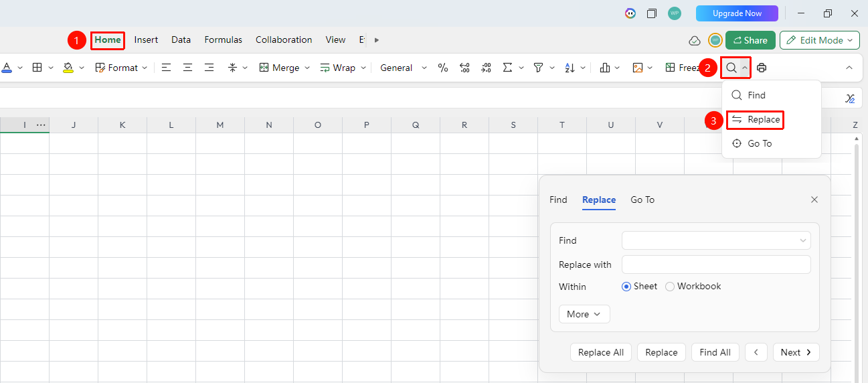868x383 pixels.
Task: Collapse the ribbon with the chevron
Action: click(x=849, y=68)
